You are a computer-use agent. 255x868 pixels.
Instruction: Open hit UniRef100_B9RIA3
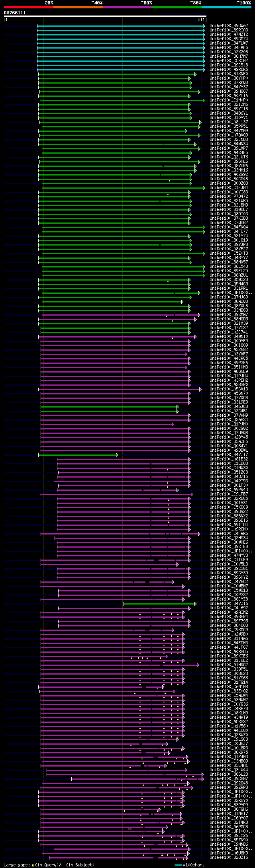229,30
